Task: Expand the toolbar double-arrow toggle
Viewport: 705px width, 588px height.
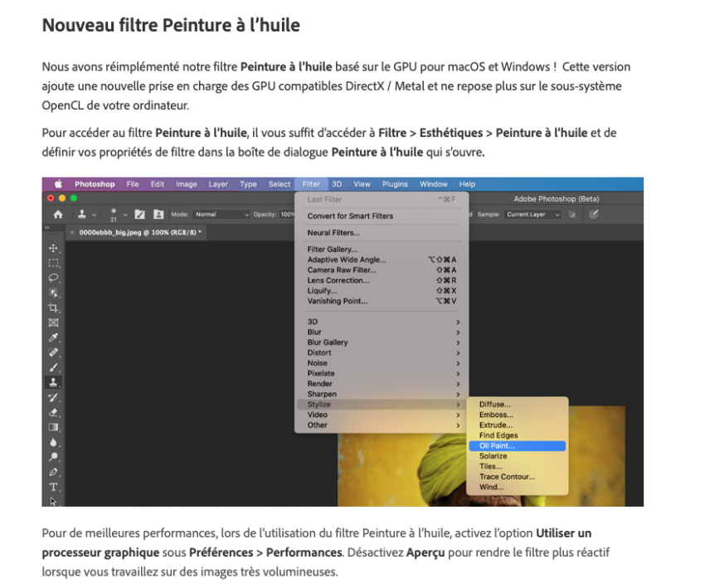Action: tap(47, 228)
